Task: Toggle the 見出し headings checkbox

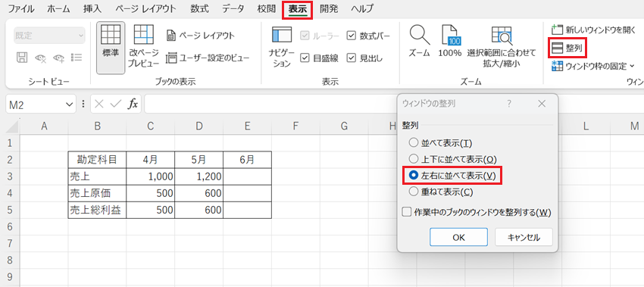Action: 351,58
